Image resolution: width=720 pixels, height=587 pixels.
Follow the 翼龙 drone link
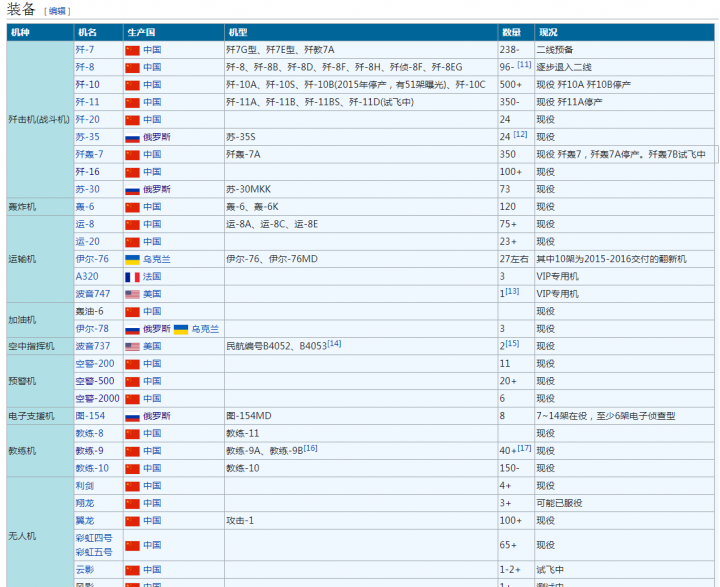pyautogui.click(x=85, y=521)
